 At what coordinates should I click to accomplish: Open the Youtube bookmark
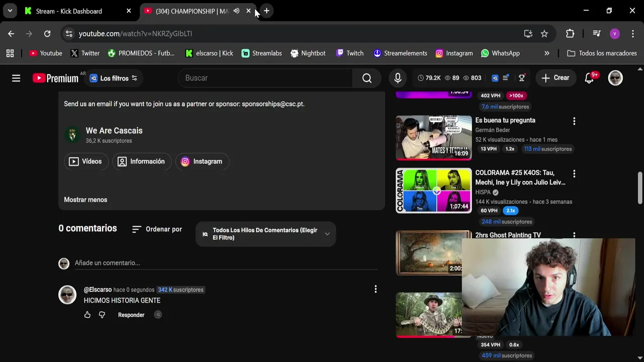(x=46, y=53)
